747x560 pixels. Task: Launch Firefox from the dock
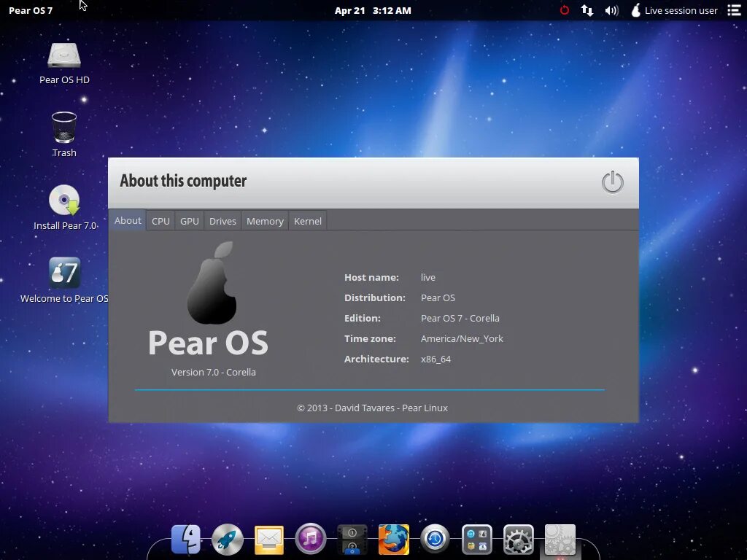[393, 540]
